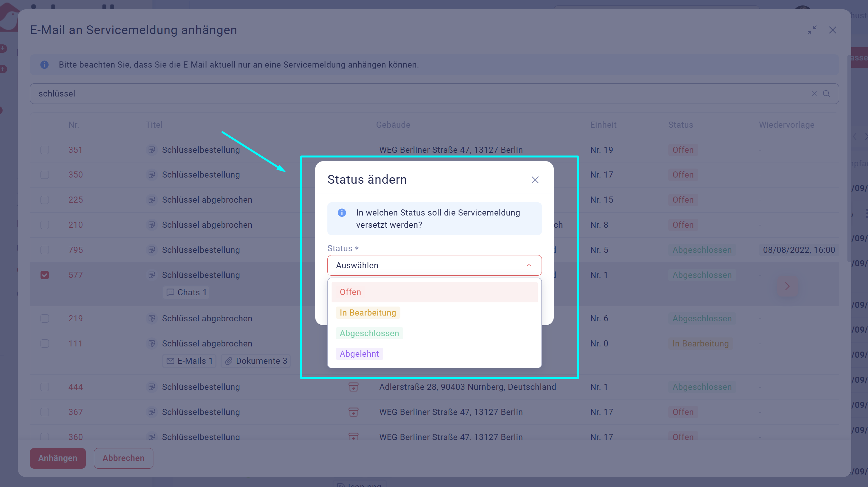
Task: Click the address Adlerstraße 28, 90403 Nürnberg
Action: [x=467, y=387]
